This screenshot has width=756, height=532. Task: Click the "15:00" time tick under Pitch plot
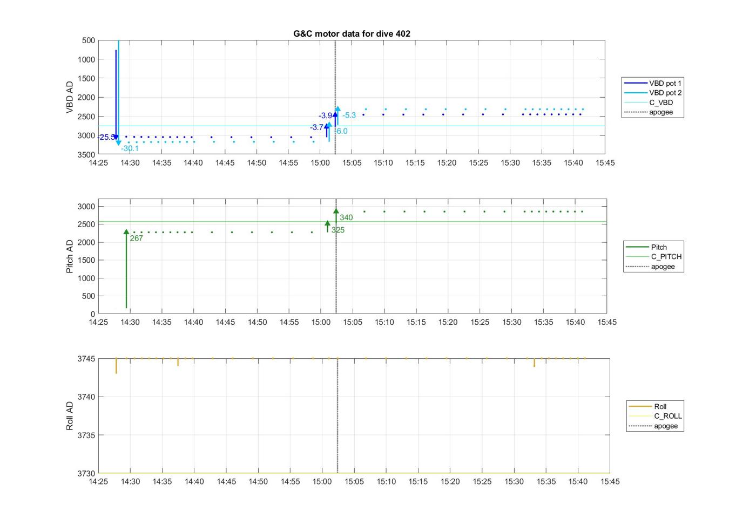pos(321,322)
